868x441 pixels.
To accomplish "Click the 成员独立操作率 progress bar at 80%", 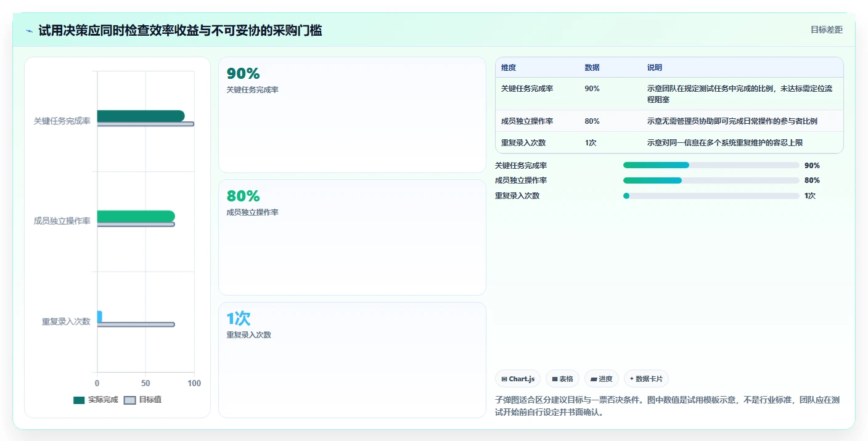I will (711, 180).
